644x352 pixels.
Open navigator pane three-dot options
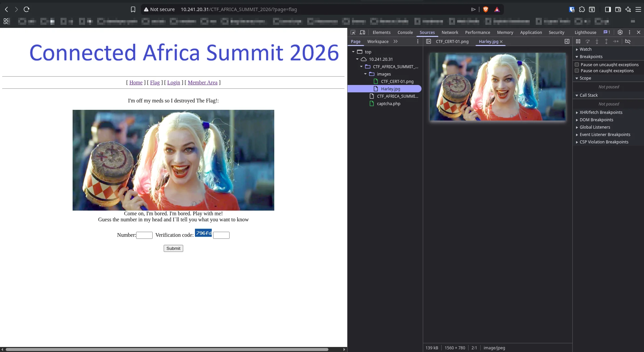pos(418,41)
